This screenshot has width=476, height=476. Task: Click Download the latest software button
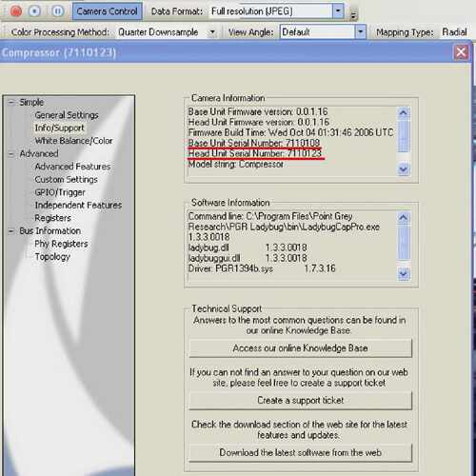pos(301,452)
